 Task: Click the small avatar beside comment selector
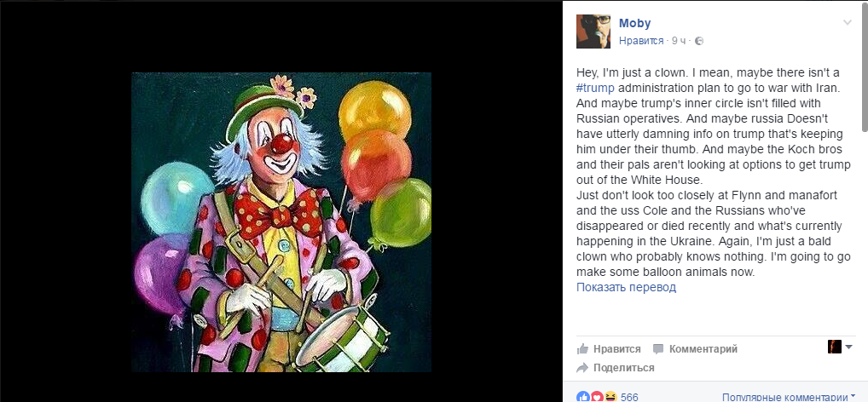(x=835, y=347)
